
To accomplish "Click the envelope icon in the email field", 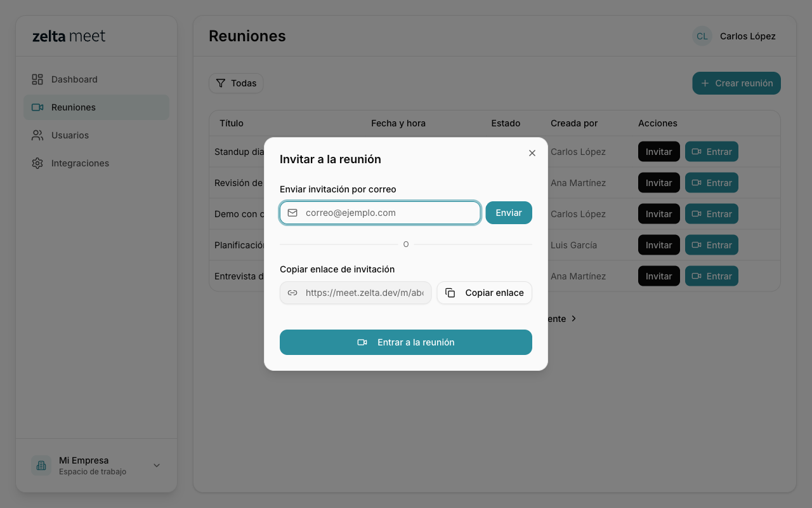I will pos(292,213).
